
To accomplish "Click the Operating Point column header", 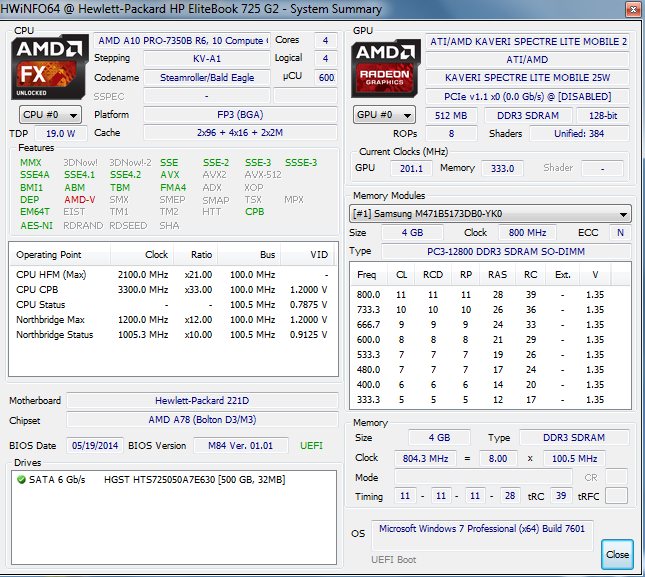I will point(59,255).
